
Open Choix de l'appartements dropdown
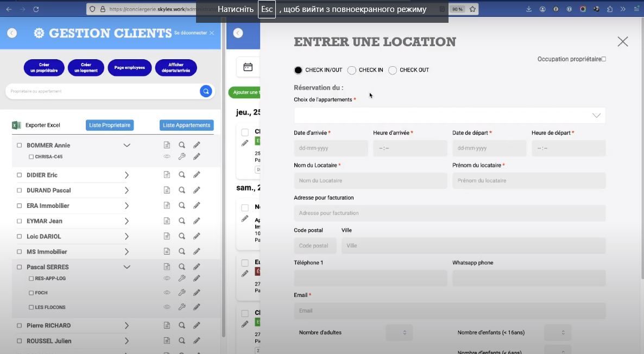coord(450,116)
